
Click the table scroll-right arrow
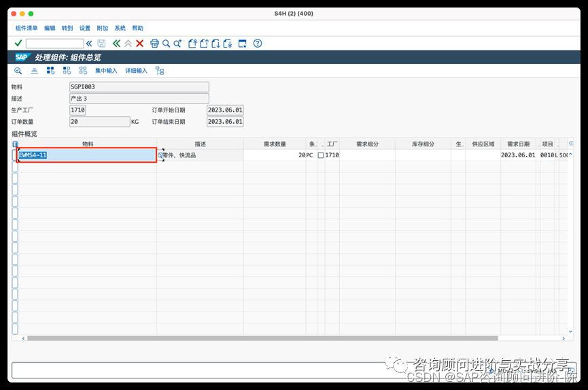coord(564,338)
